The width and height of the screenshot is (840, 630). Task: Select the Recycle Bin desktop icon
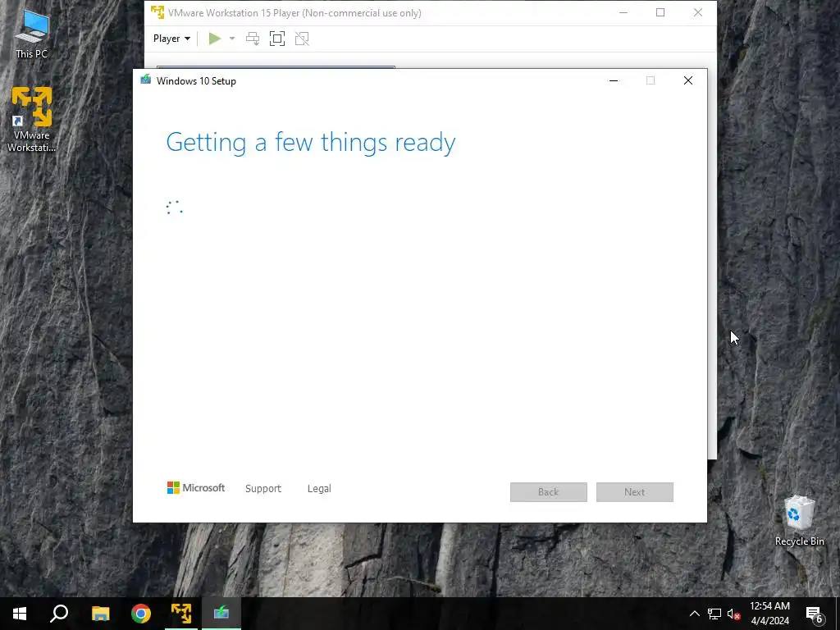click(x=799, y=520)
